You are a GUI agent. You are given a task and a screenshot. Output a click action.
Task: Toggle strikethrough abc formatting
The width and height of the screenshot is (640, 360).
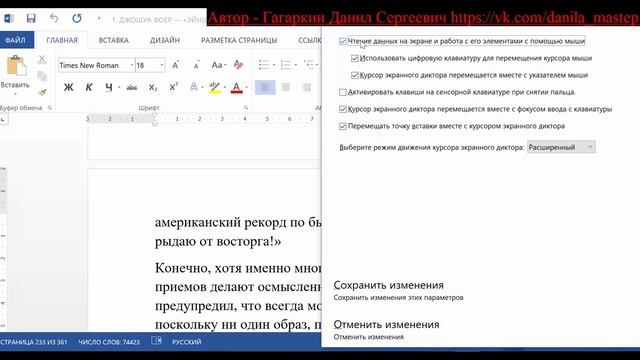pyautogui.click(x=131, y=87)
